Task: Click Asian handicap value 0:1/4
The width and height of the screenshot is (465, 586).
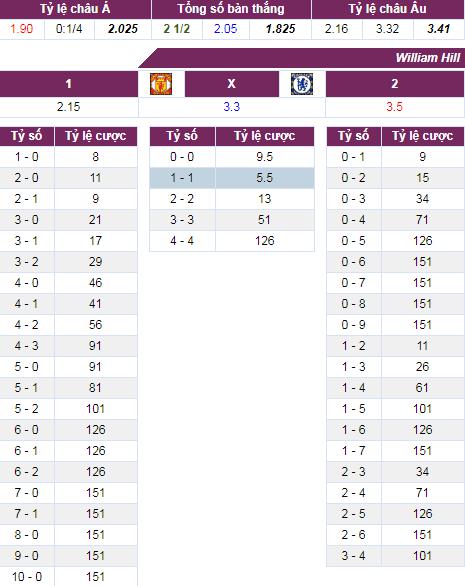Action: (69, 29)
